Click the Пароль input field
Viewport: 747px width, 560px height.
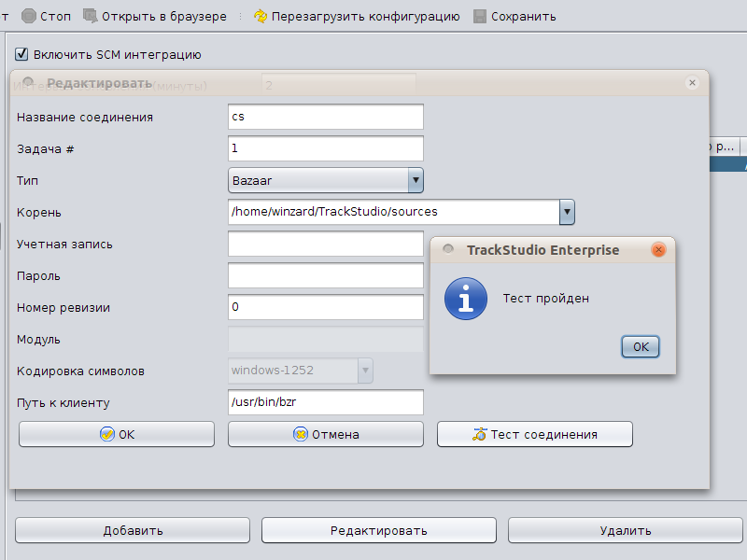coord(326,275)
